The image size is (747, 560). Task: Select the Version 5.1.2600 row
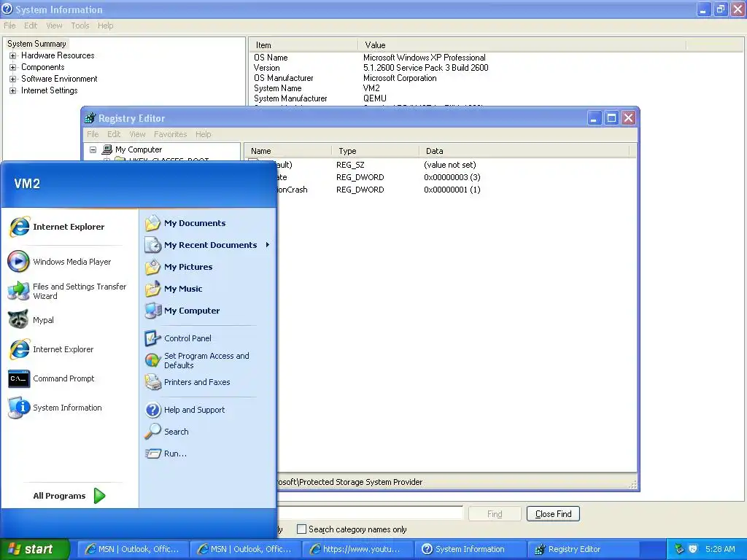[x=371, y=68]
